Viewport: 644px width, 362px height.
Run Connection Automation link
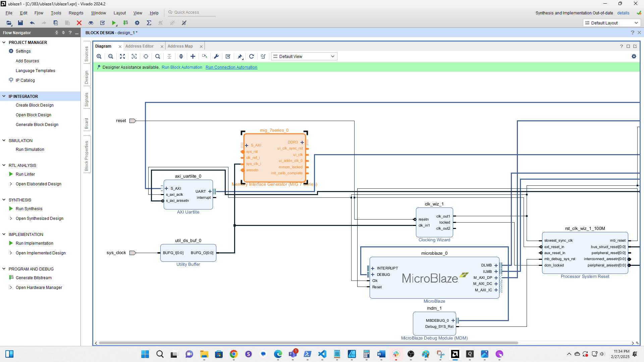[231, 67]
